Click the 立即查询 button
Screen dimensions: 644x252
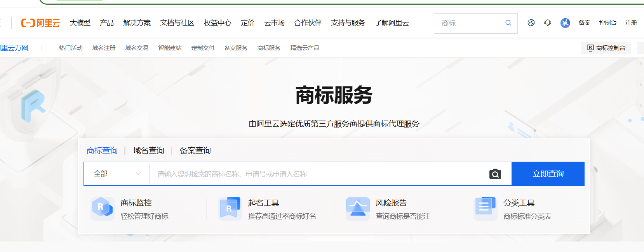548,174
